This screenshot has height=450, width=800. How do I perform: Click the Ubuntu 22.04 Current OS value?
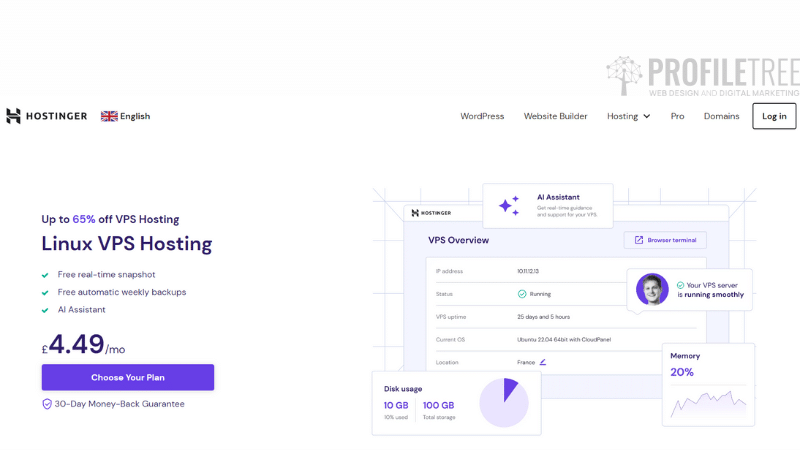tap(564, 339)
